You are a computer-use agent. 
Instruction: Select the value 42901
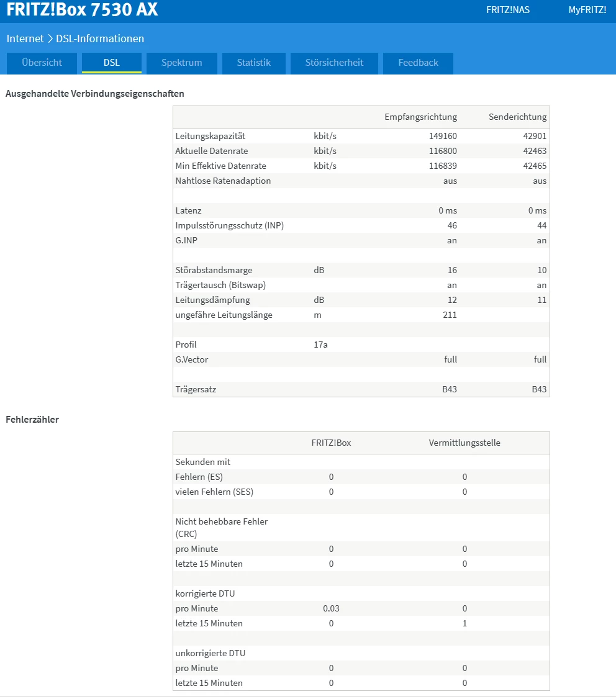point(535,136)
